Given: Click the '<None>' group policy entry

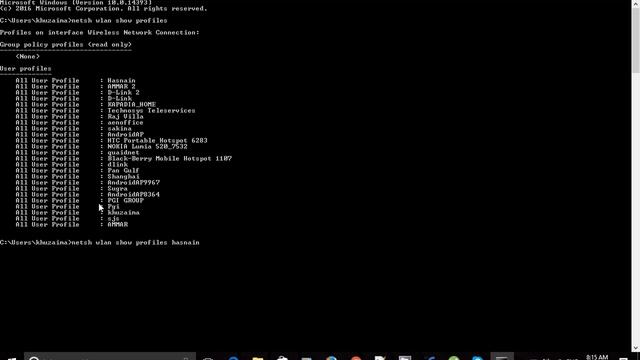Looking at the screenshot, I should pos(28,56).
